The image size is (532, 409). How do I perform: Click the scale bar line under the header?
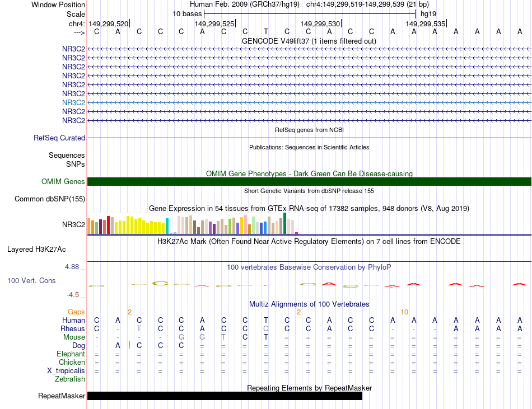pyautogui.click(x=310, y=14)
